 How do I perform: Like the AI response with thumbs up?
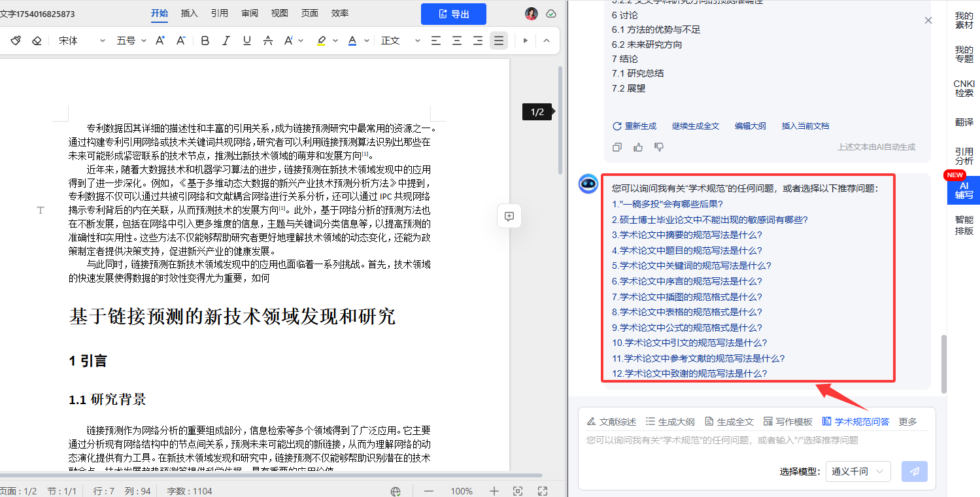638,147
